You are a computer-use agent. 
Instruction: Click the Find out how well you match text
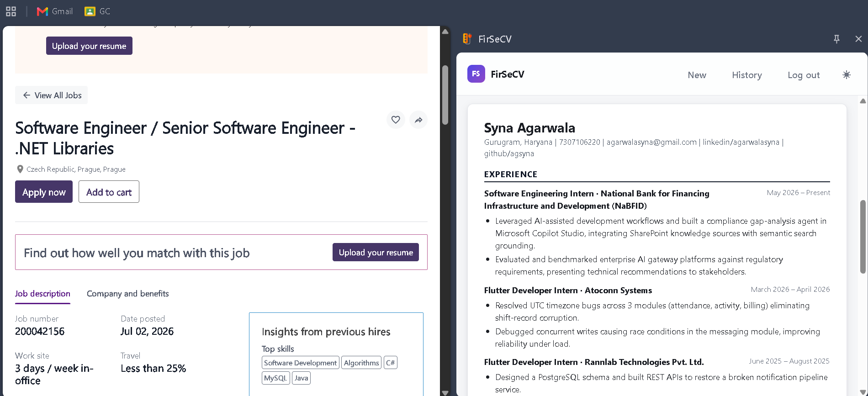(x=137, y=253)
